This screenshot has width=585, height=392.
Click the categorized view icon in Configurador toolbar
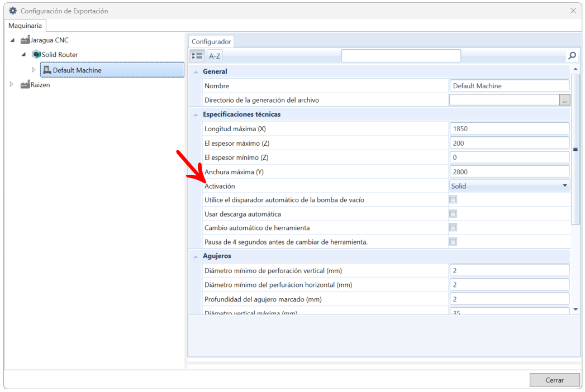[x=197, y=56]
